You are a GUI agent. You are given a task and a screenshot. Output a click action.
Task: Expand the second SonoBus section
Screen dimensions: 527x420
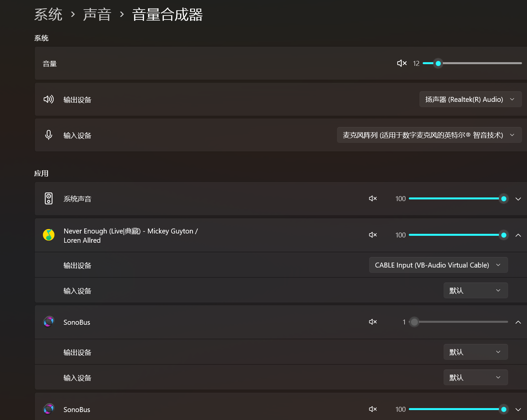518,409
